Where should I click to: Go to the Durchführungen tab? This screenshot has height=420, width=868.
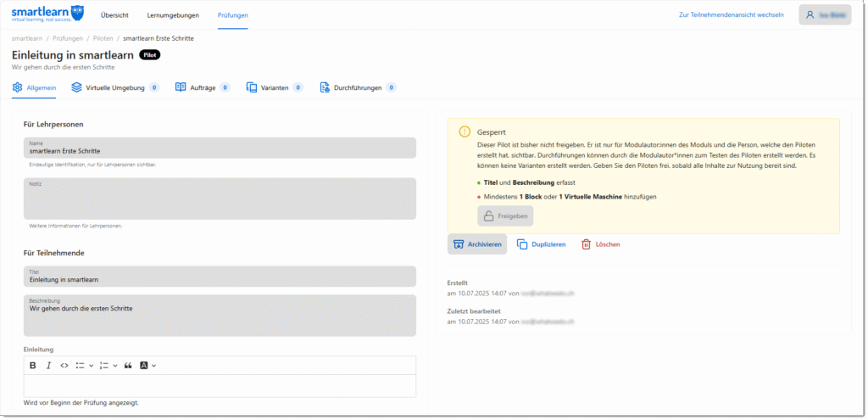pyautogui.click(x=357, y=87)
